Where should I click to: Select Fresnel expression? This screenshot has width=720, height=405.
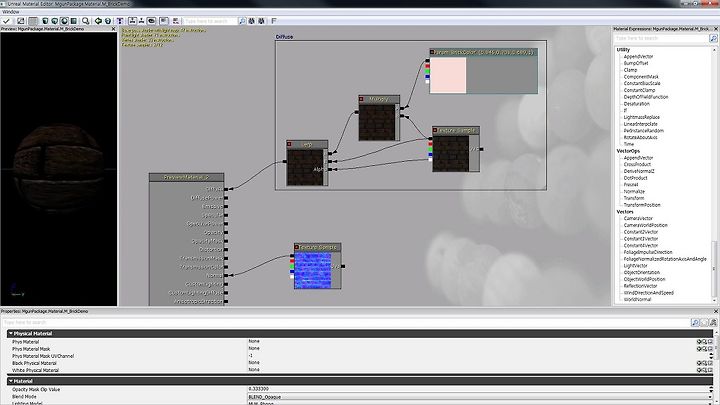[x=631, y=185]
